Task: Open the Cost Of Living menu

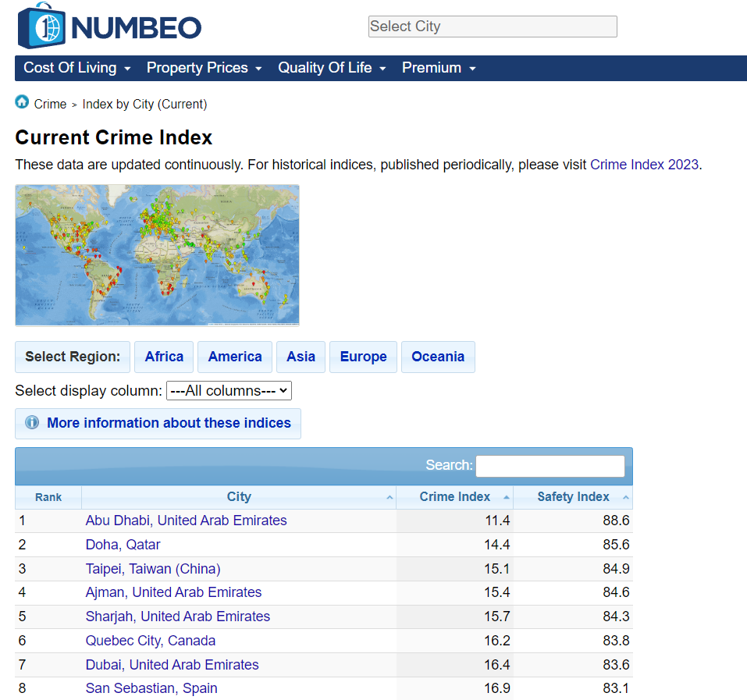Action: coord(69,69)
